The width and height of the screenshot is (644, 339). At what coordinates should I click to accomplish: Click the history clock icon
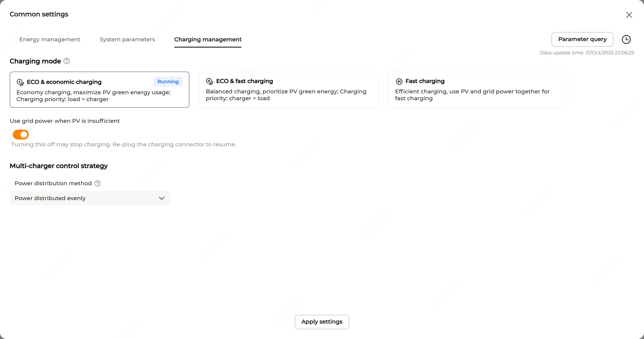click(626, 40)
